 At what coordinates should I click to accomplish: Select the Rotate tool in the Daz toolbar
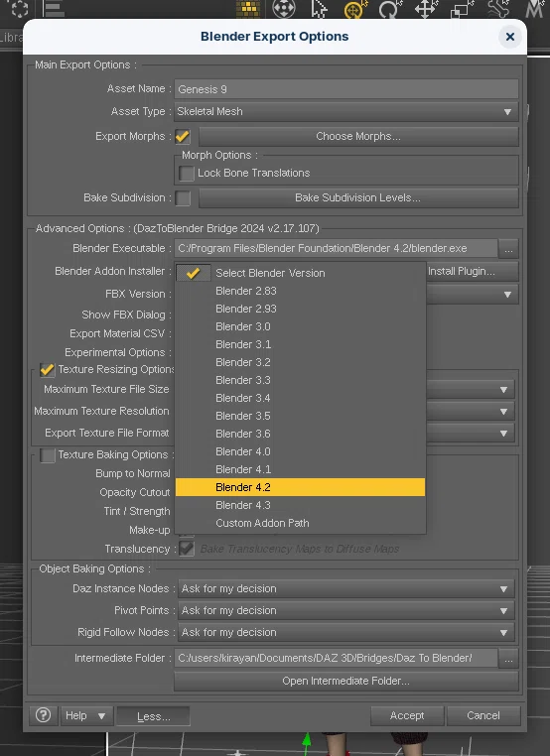389,9
